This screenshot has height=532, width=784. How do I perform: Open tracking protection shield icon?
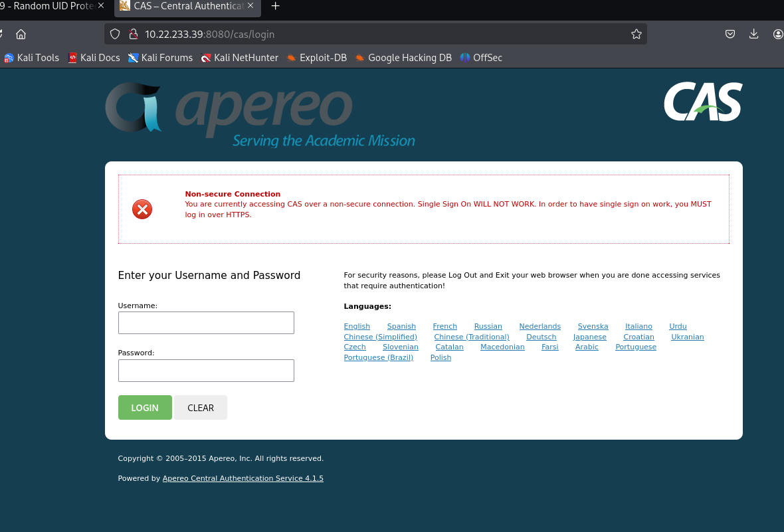[x=115, y=34]
